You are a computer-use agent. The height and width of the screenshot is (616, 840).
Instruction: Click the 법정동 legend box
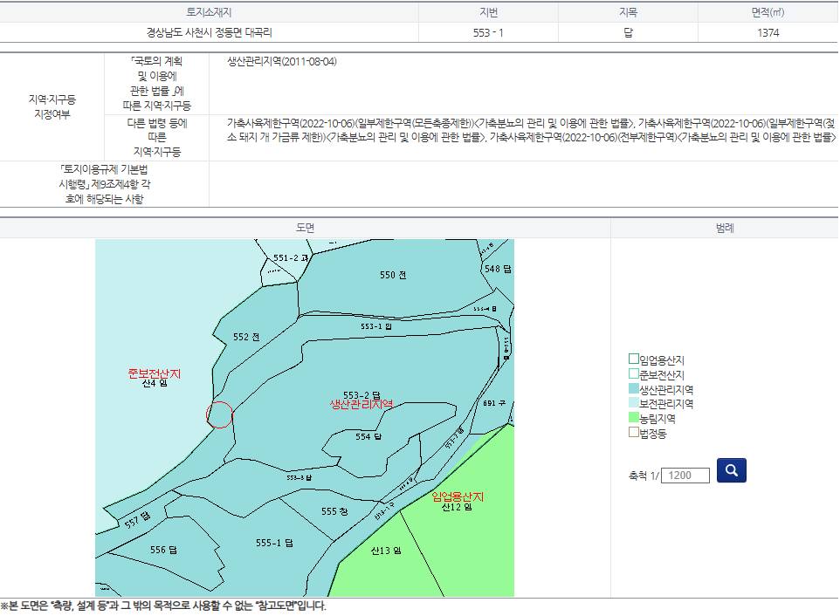pyautogui.click(x=634, y=432)
